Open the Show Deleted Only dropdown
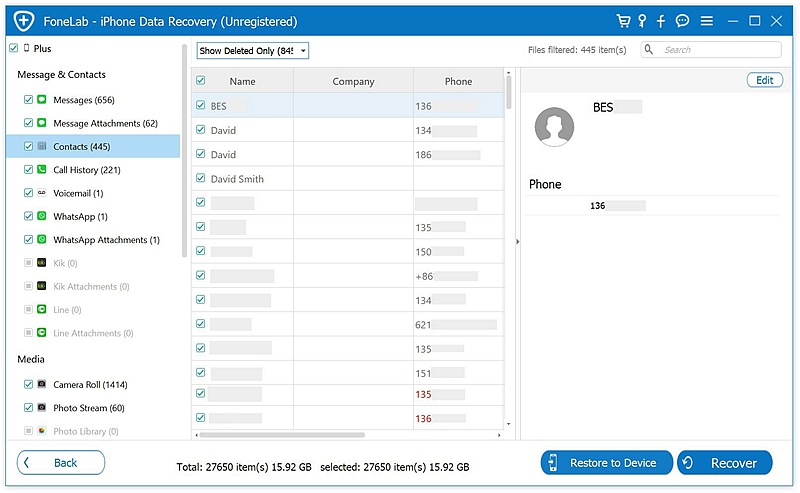This screenshot has width=800, height=493. pos(253,51)
